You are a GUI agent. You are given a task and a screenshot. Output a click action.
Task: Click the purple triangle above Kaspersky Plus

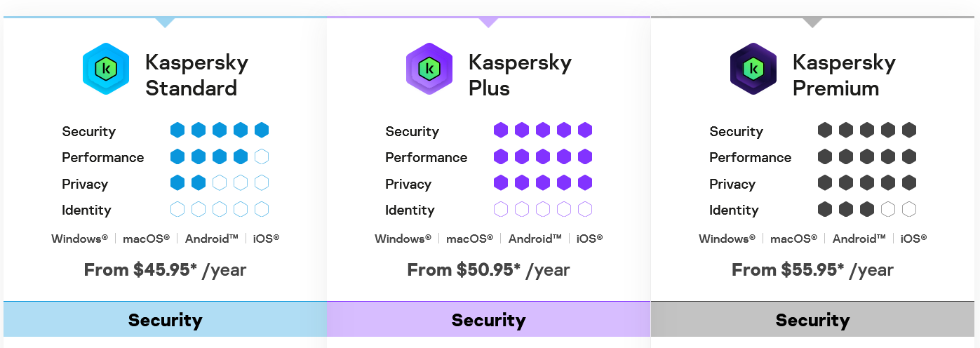click(488, 22)
